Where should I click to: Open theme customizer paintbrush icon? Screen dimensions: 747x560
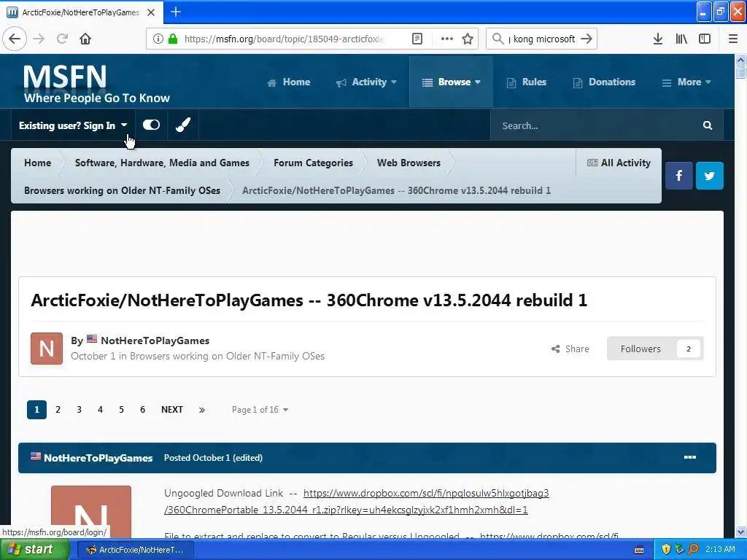[183, 125]
